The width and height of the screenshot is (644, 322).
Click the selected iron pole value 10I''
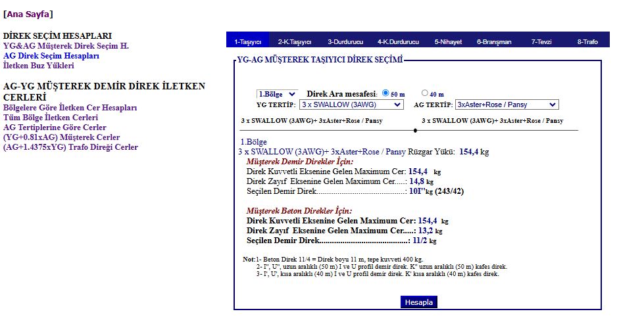click(417, 191)
